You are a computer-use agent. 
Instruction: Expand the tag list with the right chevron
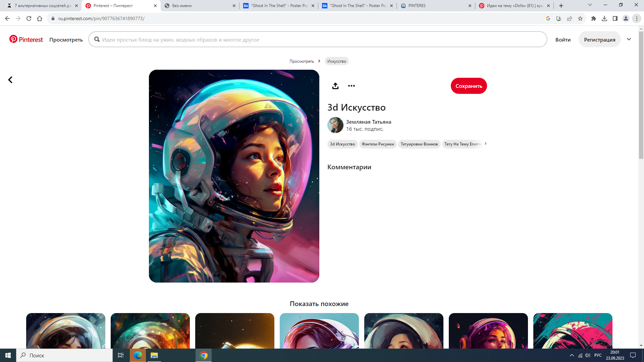(x=485, y=143)
